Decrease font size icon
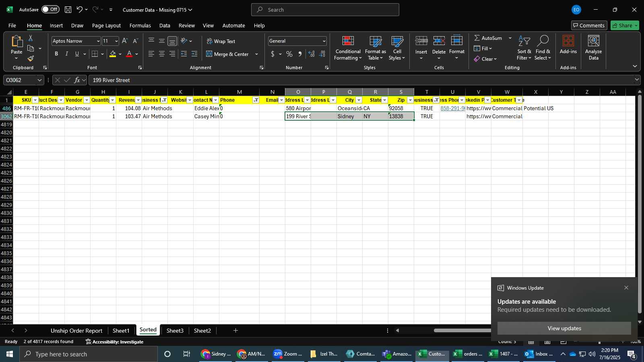This screenshot has height=362, width=644. [135, 41]
